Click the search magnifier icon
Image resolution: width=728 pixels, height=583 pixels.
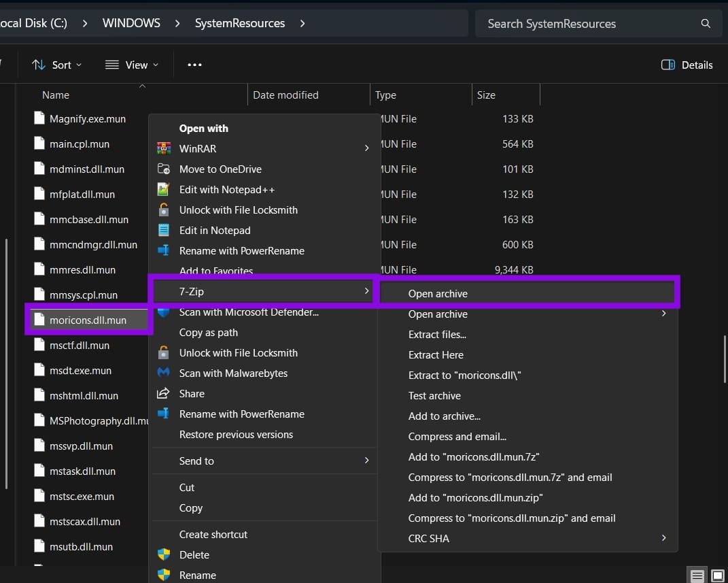(x=706, y=24)
